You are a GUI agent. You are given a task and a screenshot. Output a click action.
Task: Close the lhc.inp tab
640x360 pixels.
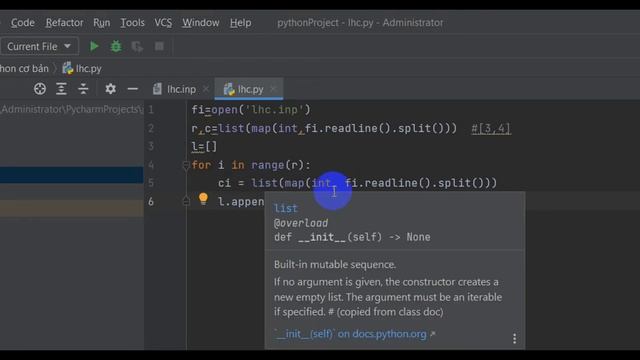click(206, 89)
